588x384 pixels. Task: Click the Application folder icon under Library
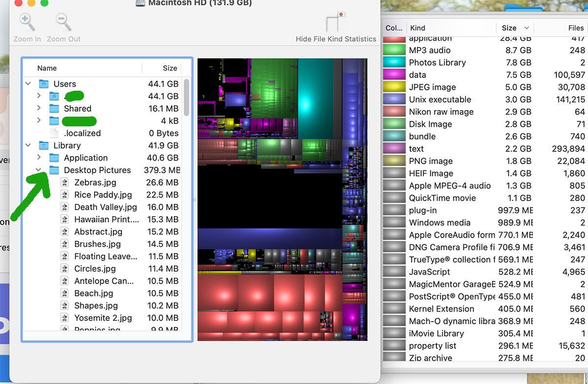(x=54, y=158)
